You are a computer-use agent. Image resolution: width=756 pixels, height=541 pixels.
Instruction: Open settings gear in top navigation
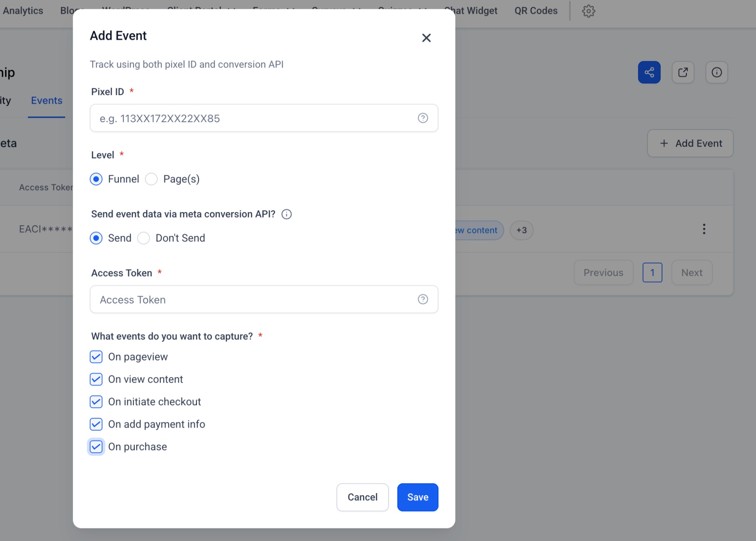click(588, 11)
